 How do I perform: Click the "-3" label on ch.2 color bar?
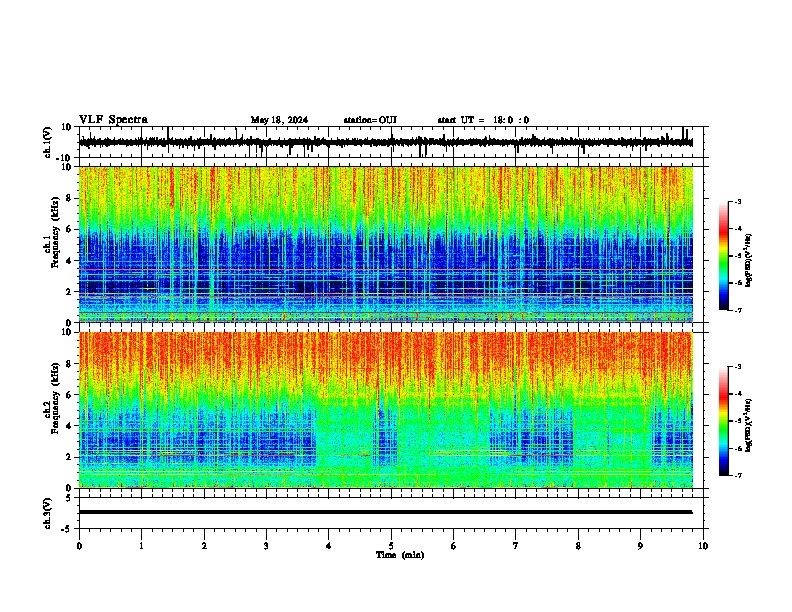coord(738,367)
